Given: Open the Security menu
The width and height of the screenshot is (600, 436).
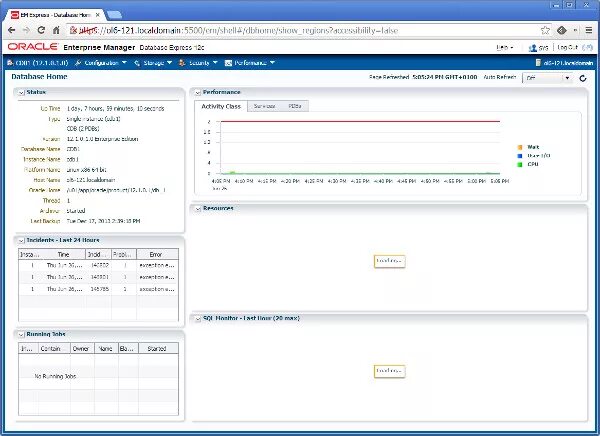Looking at the screenshot, I should pos(203,63).
